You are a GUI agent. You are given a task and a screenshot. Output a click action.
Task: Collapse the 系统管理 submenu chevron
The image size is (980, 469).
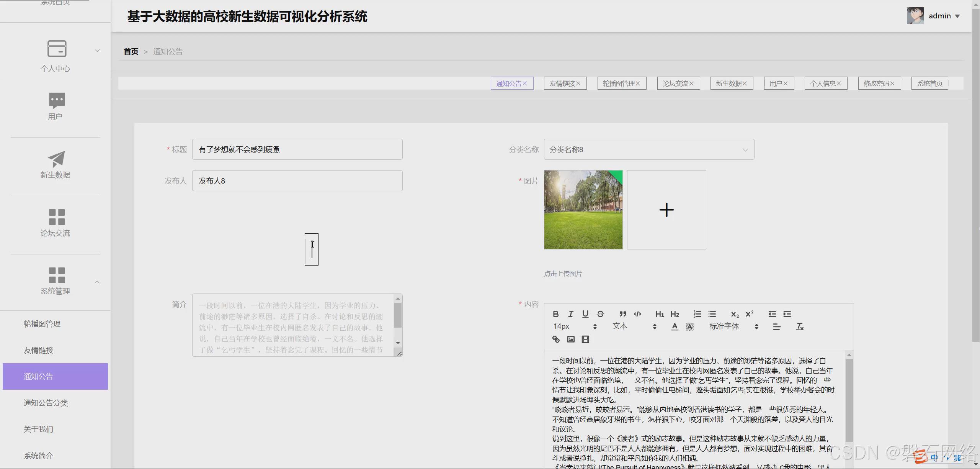pyautogui.click(x=97, y=282)
